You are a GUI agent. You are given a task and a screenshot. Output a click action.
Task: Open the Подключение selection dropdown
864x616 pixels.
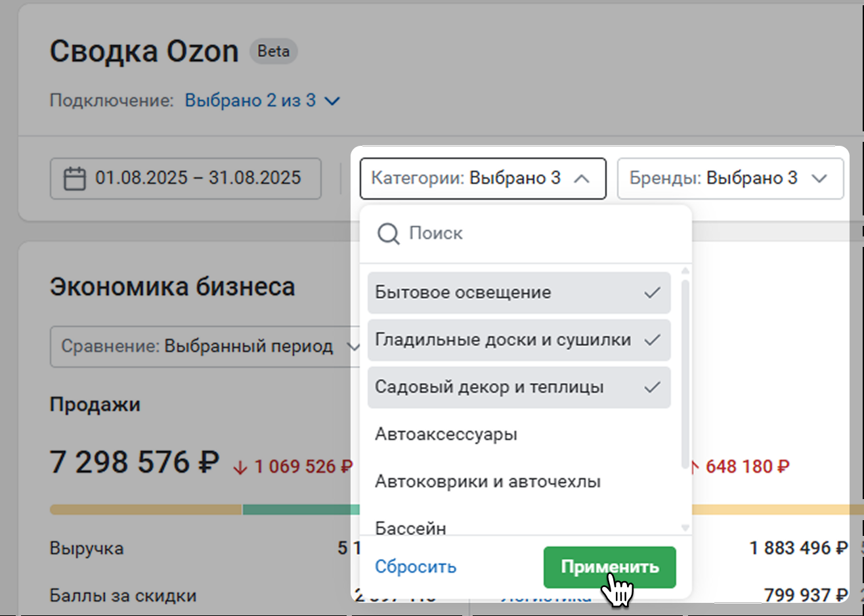point(261,101)
